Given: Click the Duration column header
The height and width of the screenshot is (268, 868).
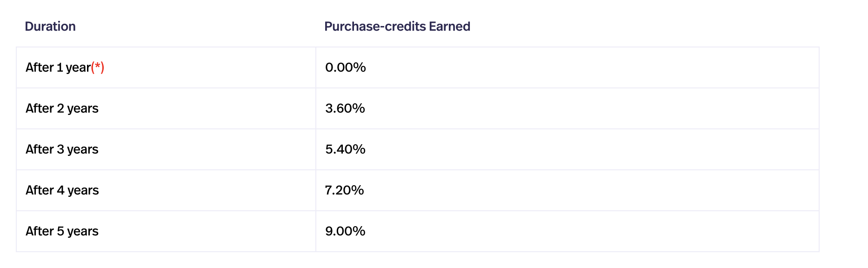Looking at the screenshot, I should pos(50,27).
